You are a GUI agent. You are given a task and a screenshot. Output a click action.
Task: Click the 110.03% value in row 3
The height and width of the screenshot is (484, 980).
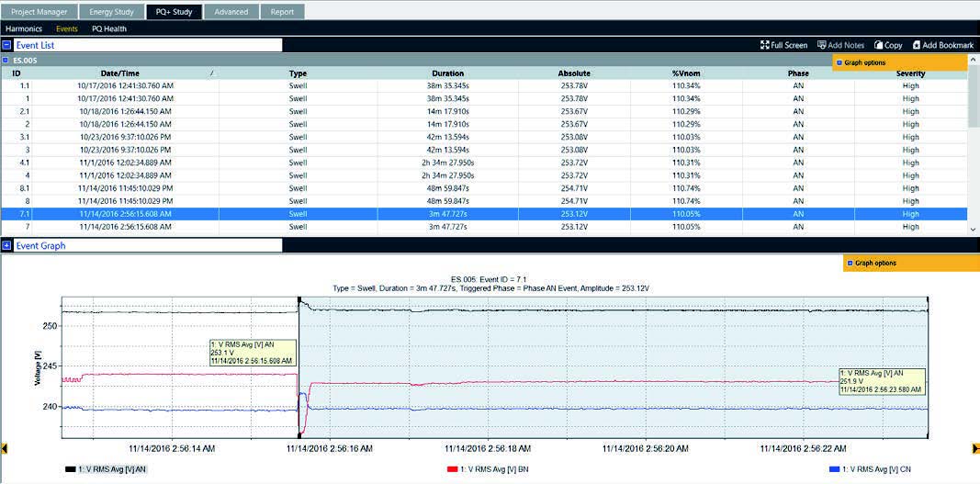[x=686, y=150]
